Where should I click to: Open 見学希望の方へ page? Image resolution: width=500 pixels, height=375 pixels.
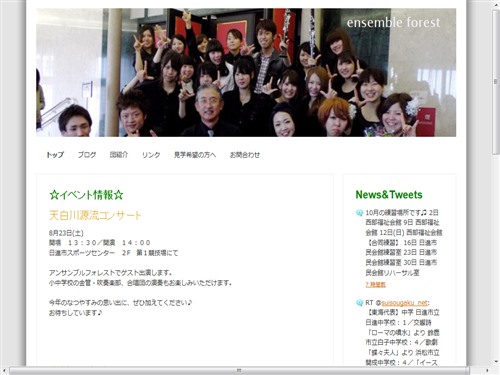(x=195, y=155)
